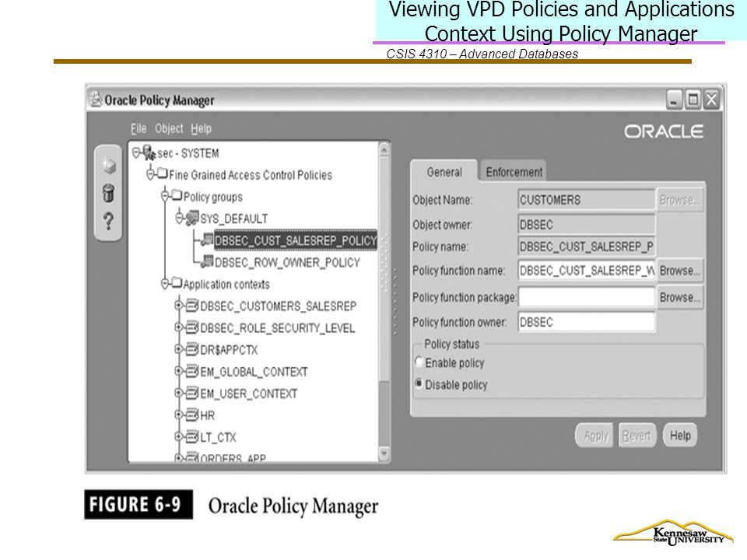
Task: Click the SYS_DEFAULT policy group icon
Action: [x=192, y=218]
